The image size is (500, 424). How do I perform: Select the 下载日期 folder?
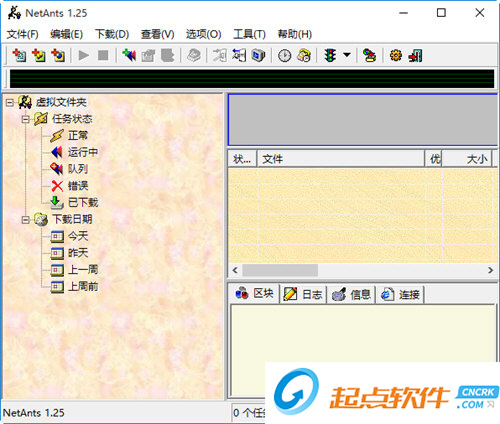click(x=72, y=219)
